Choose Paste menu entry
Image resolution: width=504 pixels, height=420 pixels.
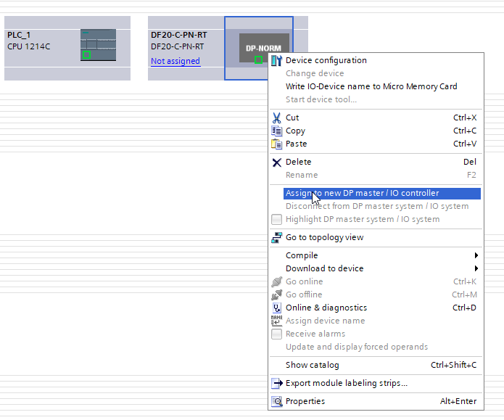click(x=296, y=144)
